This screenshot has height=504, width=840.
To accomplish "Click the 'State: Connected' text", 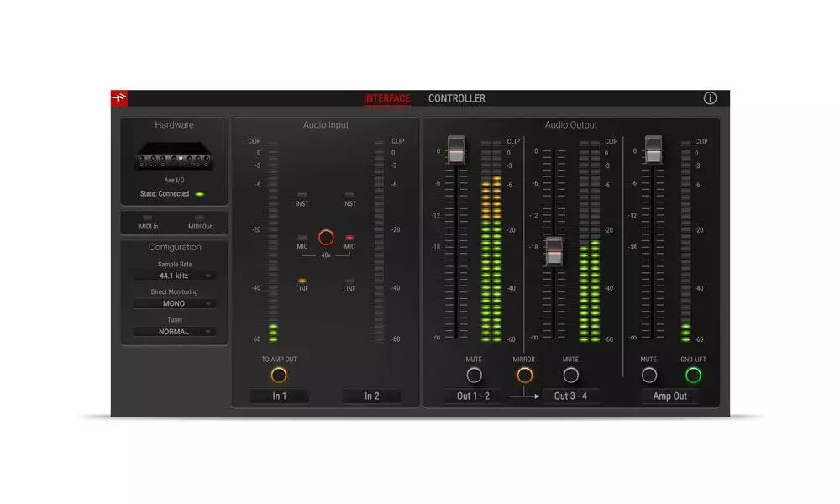I will click(165, 194).
